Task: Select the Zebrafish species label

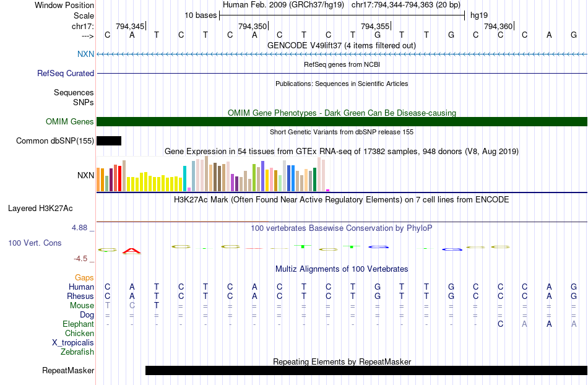Action: [x=77, y=352]
